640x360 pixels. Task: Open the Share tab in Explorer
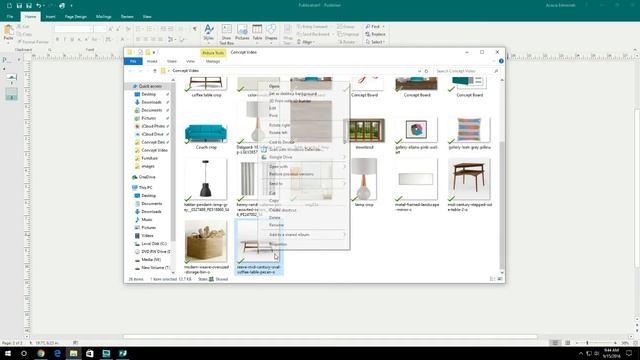point(171,61)
